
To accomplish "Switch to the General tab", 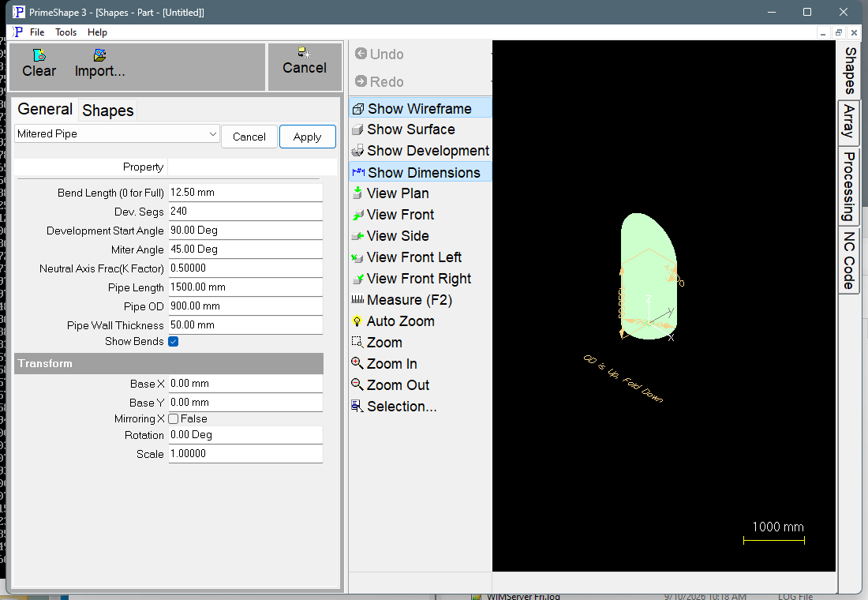I will coord(45,109).
